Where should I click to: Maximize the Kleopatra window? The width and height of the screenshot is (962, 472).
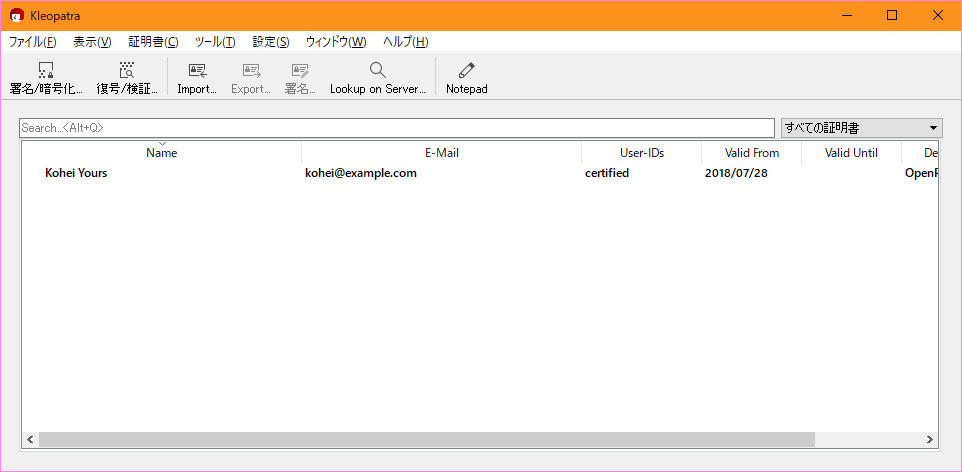point(892,16)
